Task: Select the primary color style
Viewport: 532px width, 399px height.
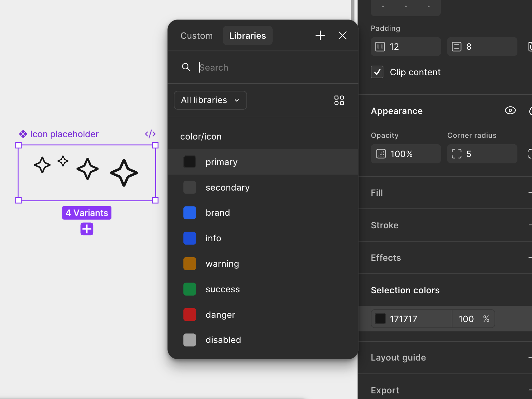Action: coord(263,162)
